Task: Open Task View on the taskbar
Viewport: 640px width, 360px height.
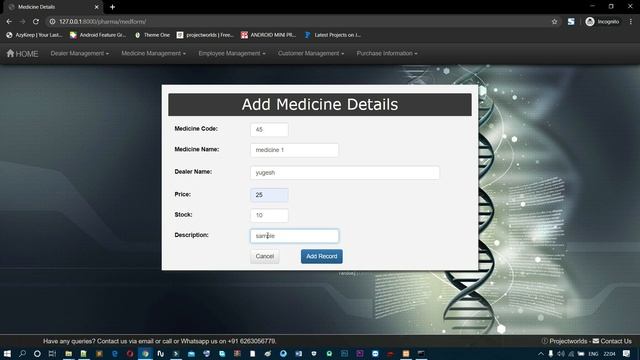Action: coord(52,353)
